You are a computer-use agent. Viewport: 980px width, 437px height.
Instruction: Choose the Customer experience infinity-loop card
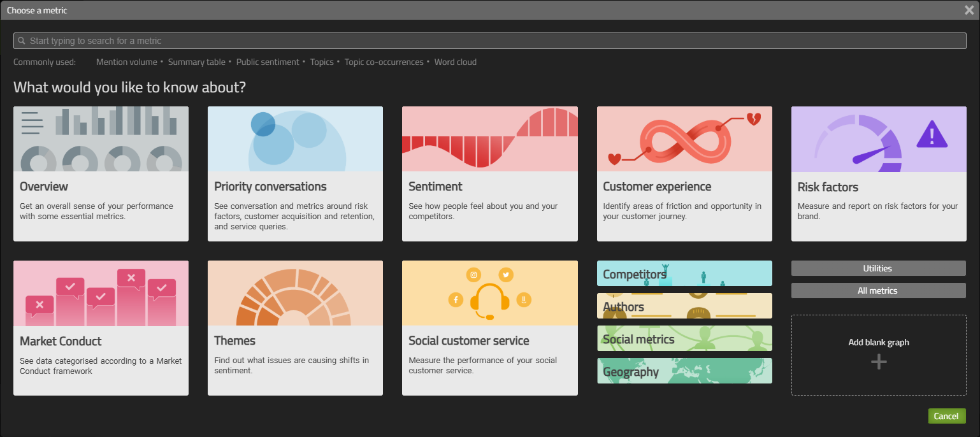click(x=684, y=174)
